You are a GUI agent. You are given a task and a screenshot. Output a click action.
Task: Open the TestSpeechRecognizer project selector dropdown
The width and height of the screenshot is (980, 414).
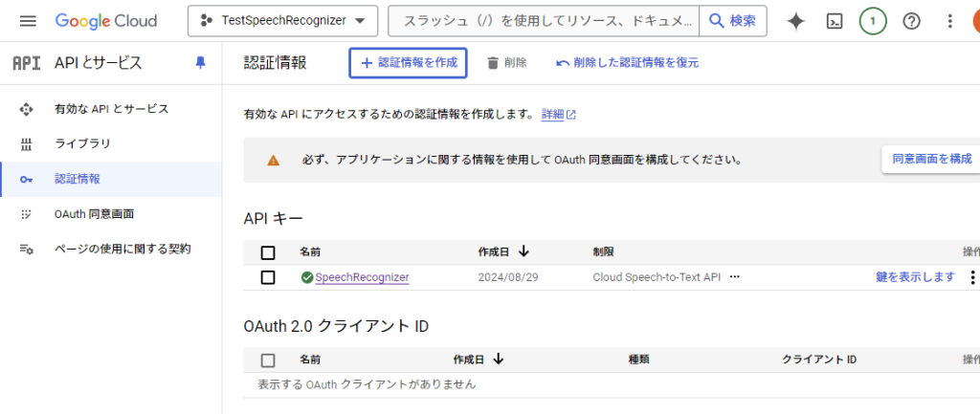[x=283, y=21]
